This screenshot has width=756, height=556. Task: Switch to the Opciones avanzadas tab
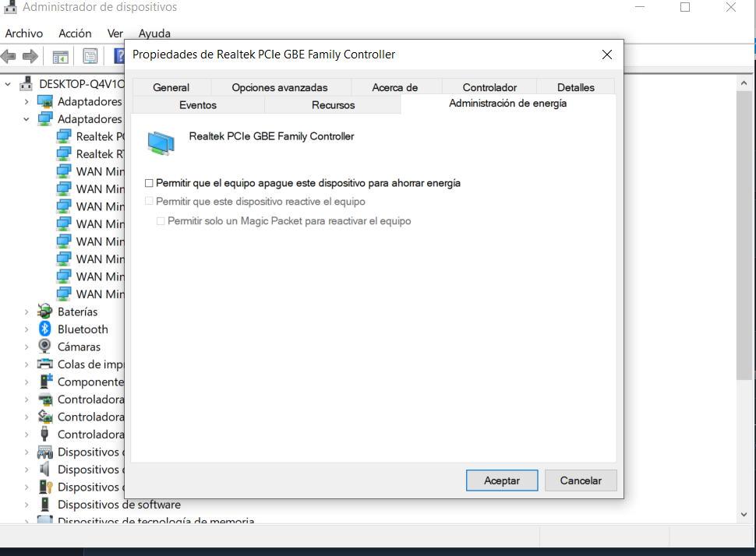coord(280,87)
